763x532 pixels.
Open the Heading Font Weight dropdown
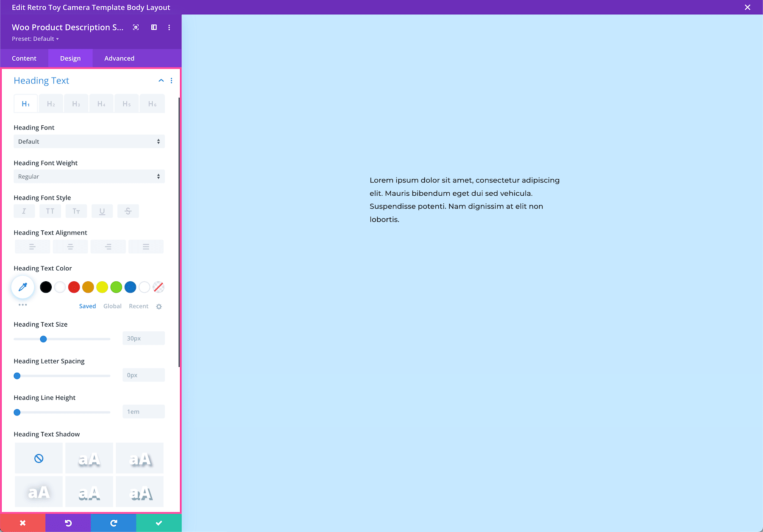coord(89,176)
